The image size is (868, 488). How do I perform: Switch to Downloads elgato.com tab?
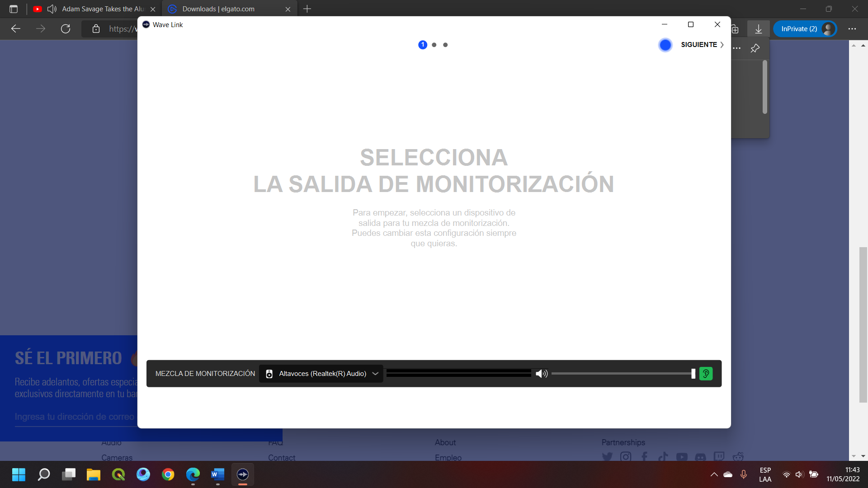pyautogui.click(x=218, y=9)
